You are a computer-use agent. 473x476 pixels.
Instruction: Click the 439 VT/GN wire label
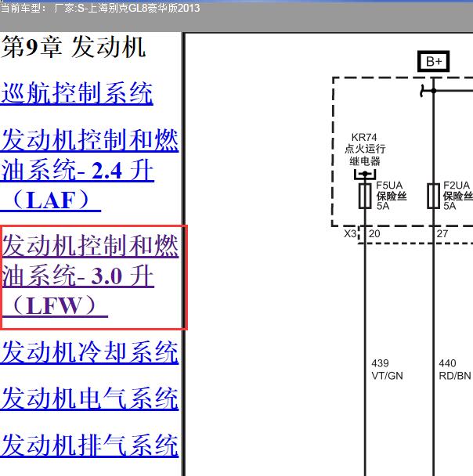(x=387, y=370)
